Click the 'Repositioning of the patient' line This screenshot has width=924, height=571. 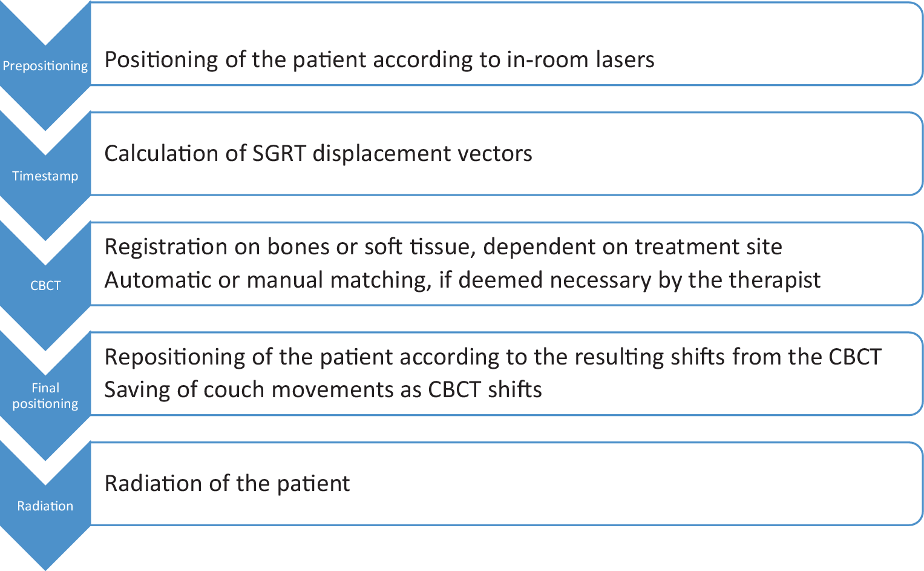coord(493,357)
